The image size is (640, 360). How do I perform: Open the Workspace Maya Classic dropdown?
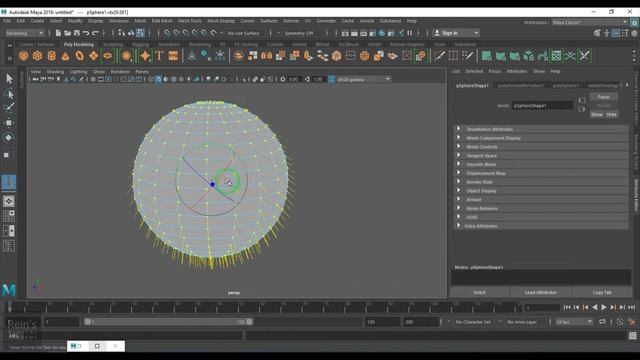point(590,22)
